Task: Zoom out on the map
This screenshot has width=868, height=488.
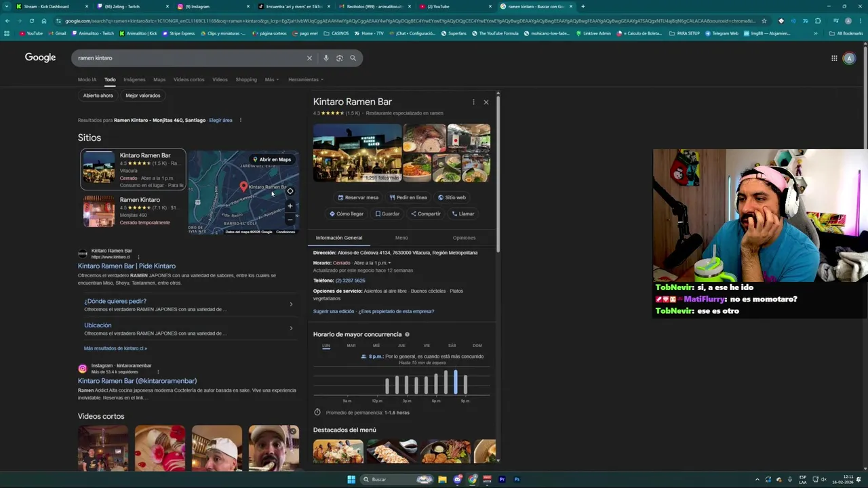Action: pyautogui.click(x=290, y=220)
